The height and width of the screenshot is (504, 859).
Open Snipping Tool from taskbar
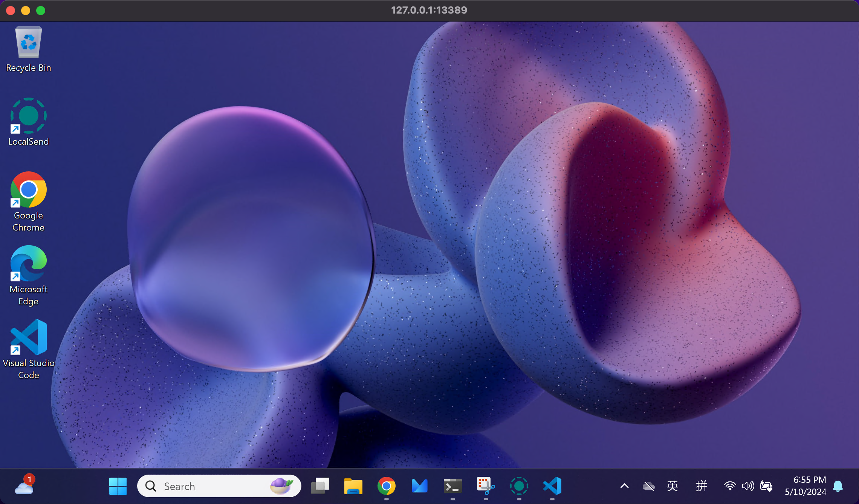[x=486, y=486]
